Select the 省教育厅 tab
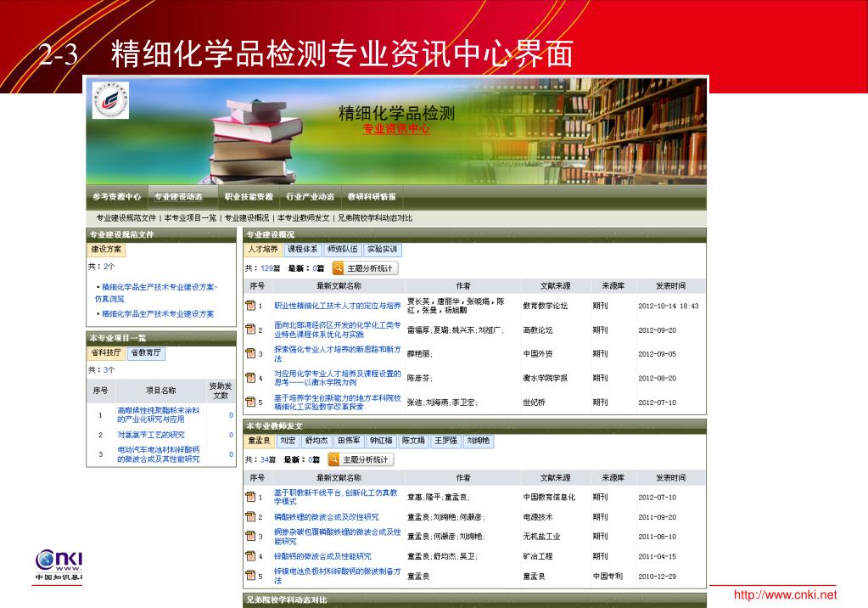This screenshot has height=608, width=868. [x=146, y=353]
